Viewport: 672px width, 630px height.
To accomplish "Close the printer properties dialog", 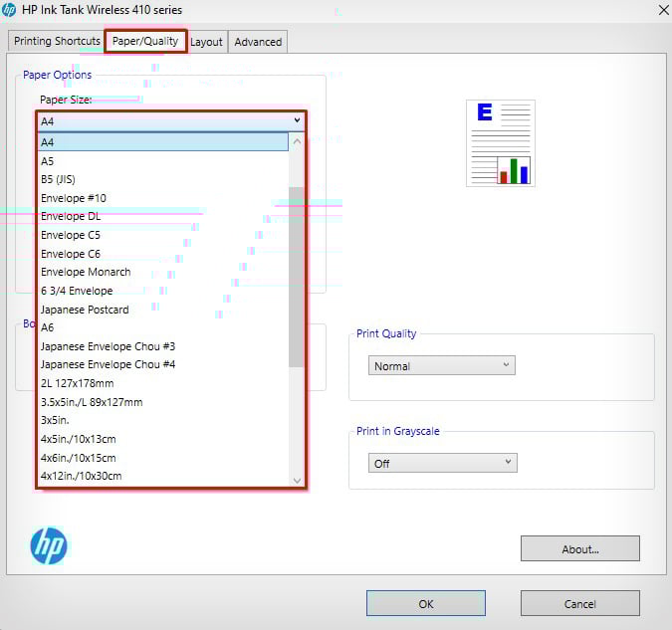I will coord(664,10).
